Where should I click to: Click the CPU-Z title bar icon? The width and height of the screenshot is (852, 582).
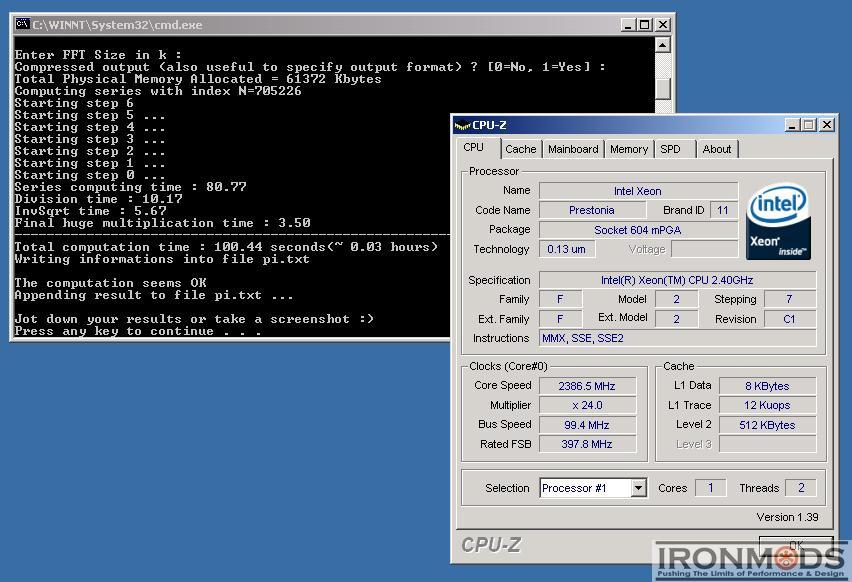pos(462,126)
